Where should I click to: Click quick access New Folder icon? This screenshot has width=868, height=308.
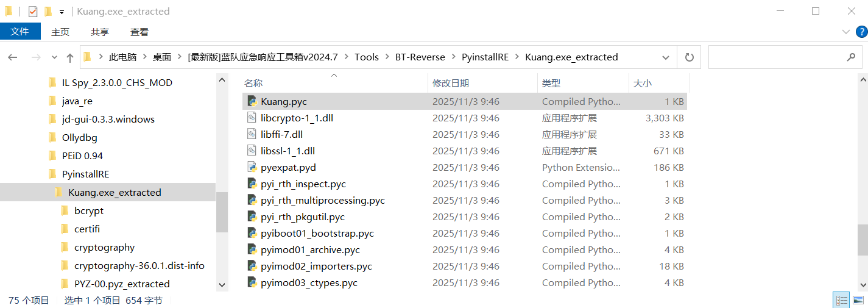(x=48, y=12)
